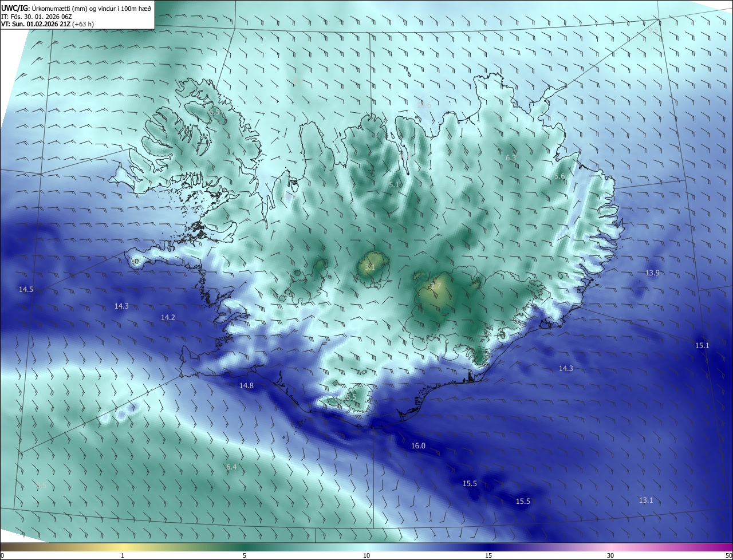Click the 14.3 label beside 14.2
This screenshot has width=733, height=560.
pyautogui.click(x=121, y=306)
